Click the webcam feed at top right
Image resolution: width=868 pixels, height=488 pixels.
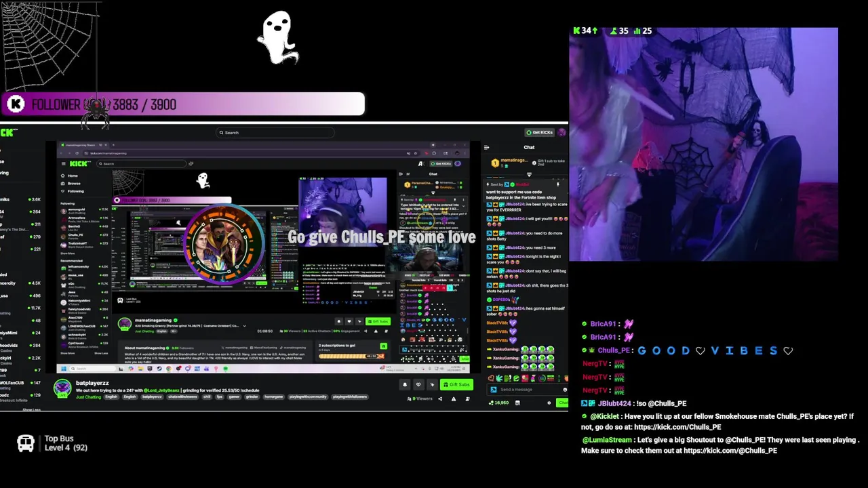tap(703, 144)
